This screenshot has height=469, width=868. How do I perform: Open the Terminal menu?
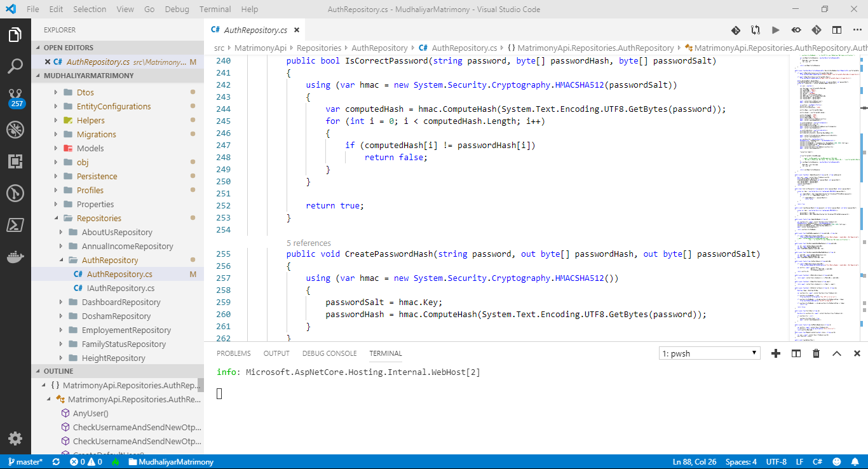tap(215, 9)
